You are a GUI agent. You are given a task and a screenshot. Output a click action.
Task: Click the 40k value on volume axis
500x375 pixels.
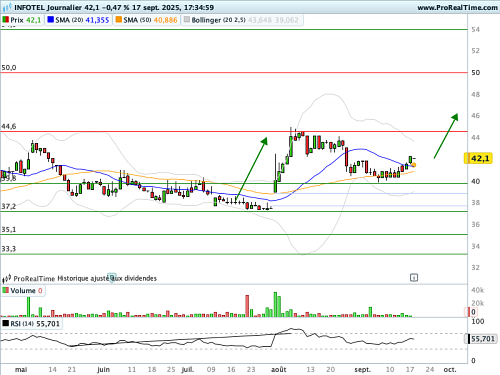(x=477, y=290)
